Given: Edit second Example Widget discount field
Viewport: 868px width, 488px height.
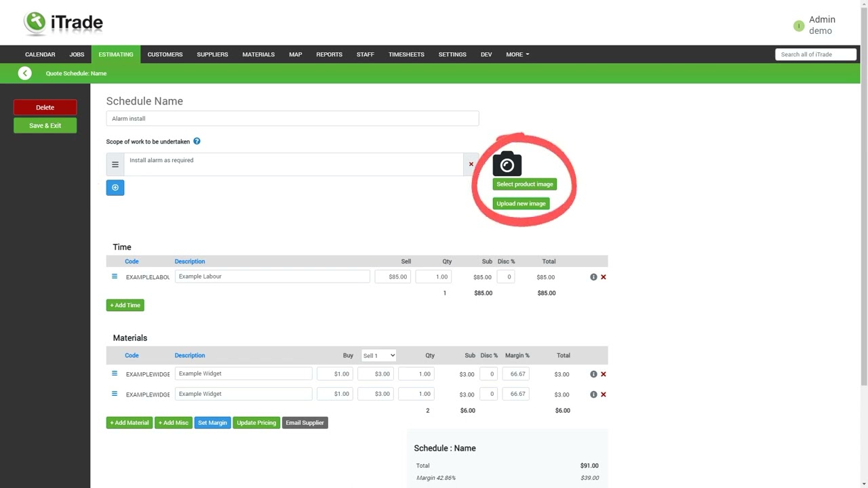Looking at the screenshot, I should click(x=489, y=394).
